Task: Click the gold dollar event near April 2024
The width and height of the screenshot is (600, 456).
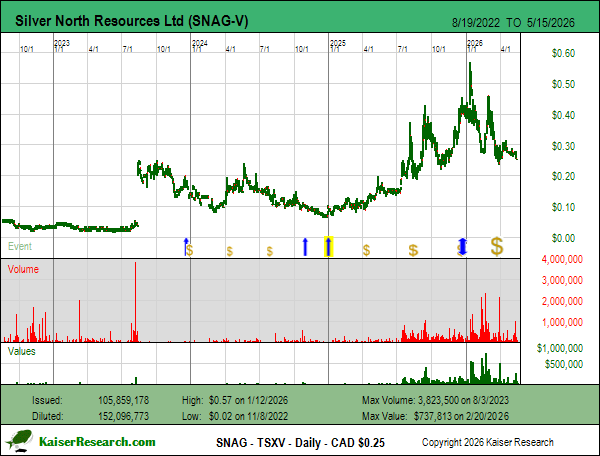Action: [230, 251]
